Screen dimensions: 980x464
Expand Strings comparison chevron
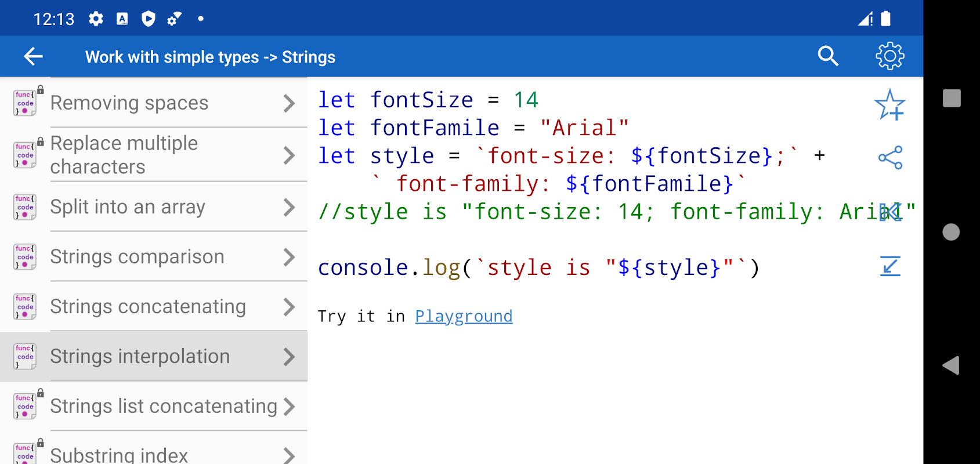289,257
